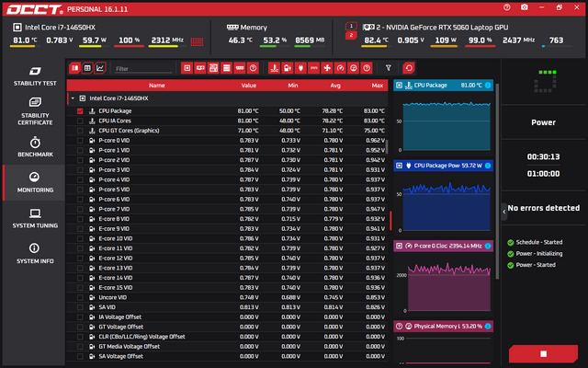Tick the E-core 8 VID checkbox
The height and width of the screenshot is (368, 588).
point(80,219)
